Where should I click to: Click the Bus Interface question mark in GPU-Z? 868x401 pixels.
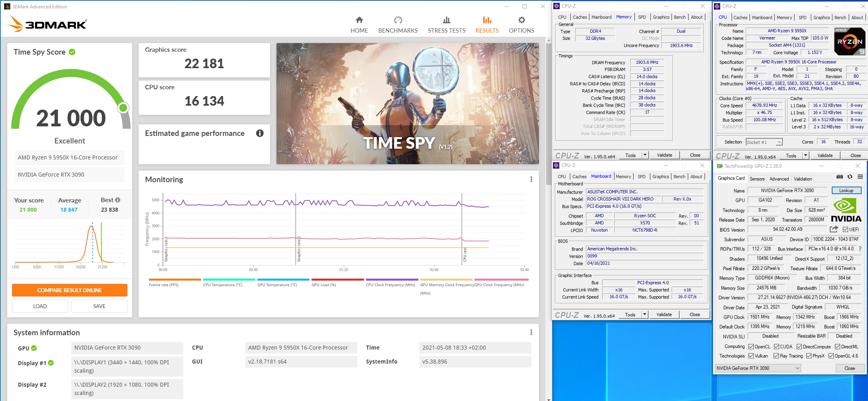click(x=860, y=249)
